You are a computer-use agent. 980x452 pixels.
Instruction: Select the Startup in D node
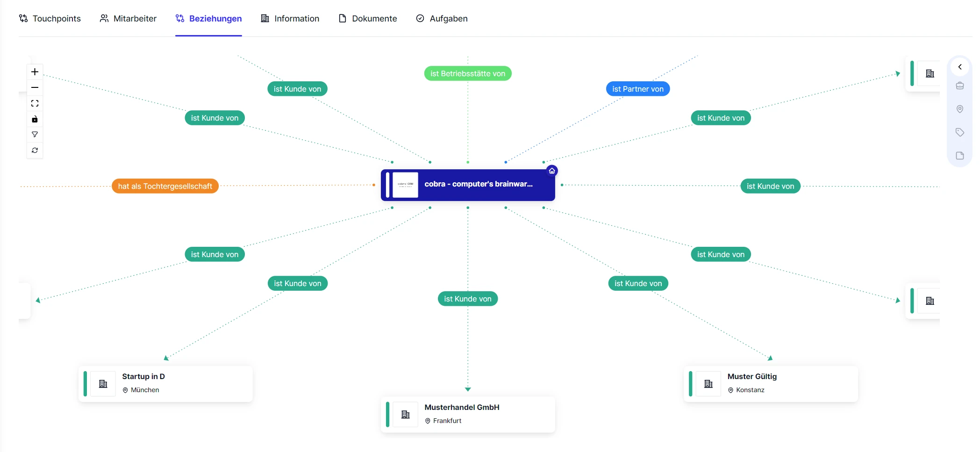click(x=165, y=383)
